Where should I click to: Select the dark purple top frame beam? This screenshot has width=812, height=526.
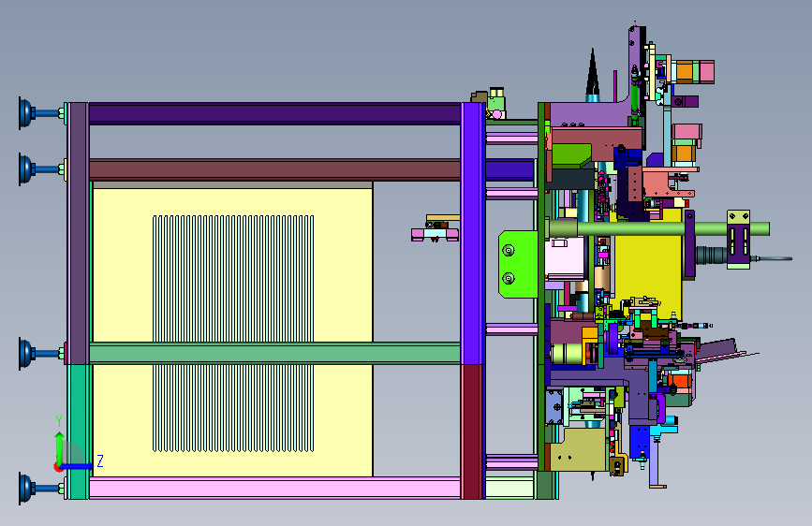pos(275,113)
